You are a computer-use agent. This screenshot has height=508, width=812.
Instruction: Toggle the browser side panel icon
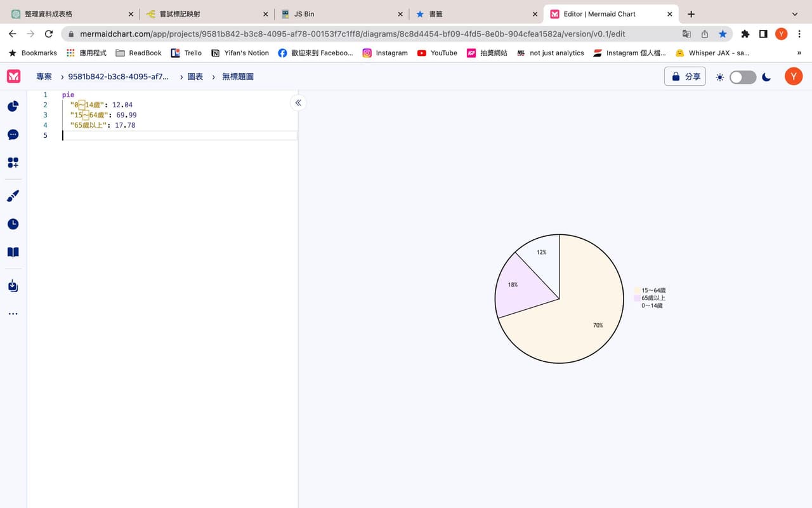pos(763,34)
